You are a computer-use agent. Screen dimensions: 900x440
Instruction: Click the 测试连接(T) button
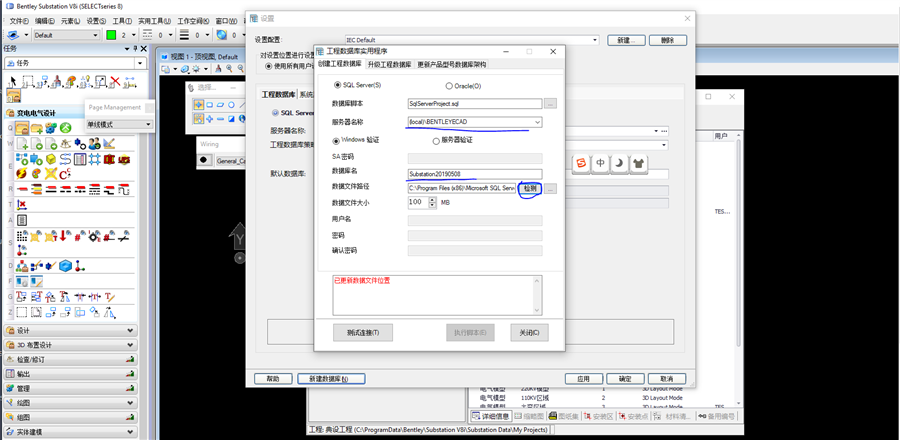pyautogui.click(x=363, y=333)
